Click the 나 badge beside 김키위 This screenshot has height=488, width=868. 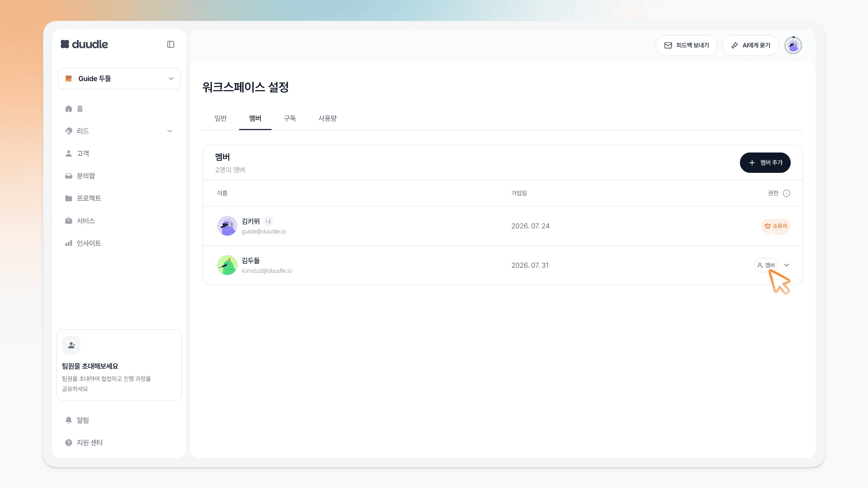coord(268,221)
